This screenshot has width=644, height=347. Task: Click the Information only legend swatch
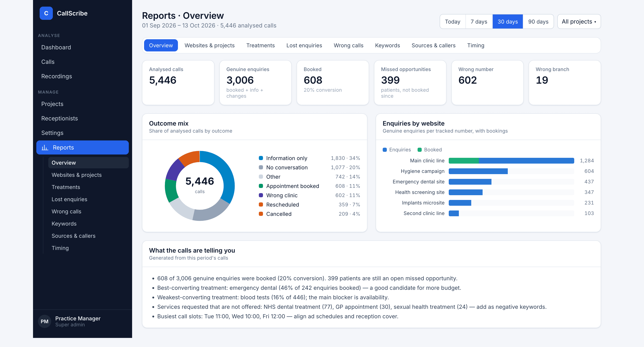[x=261, y=158]
